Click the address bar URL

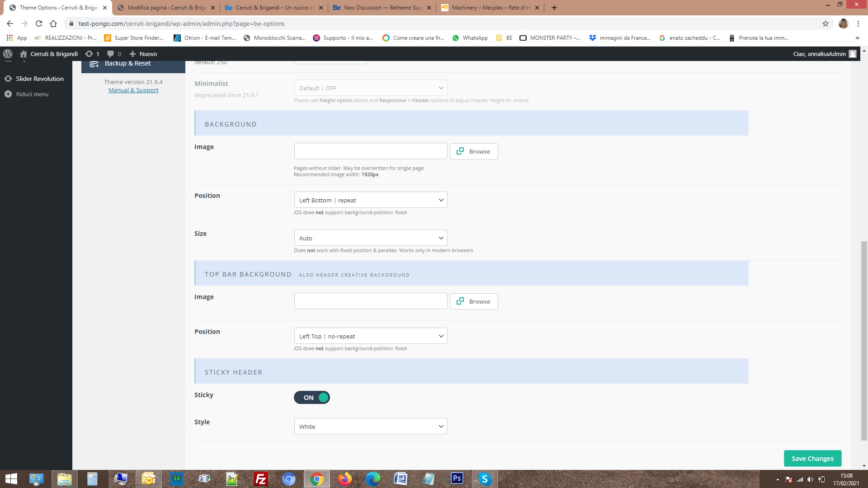tap(182, 23)
